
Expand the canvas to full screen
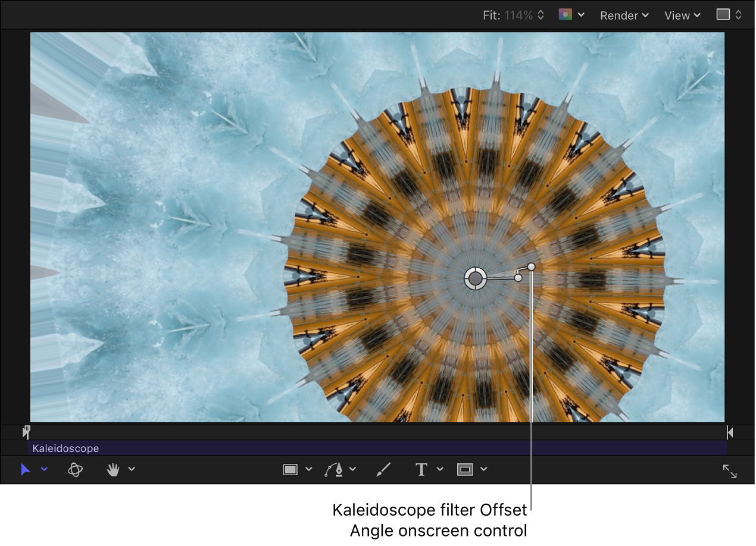pyautogui.click(x=730, y=471)
